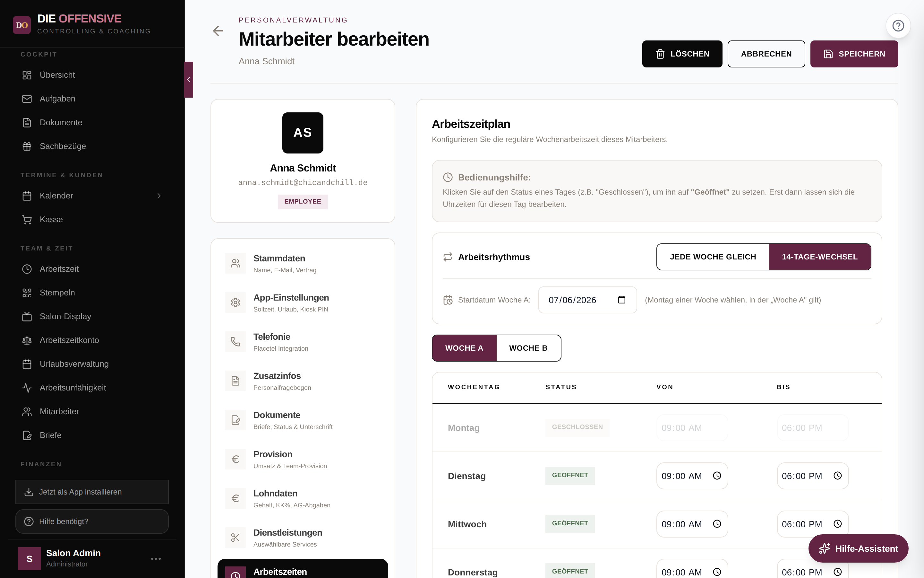This screenshot has height=578, width=924.
Task: Click the Arbeitsrhythmus repeat icon
Action: (x=448, y=257)
